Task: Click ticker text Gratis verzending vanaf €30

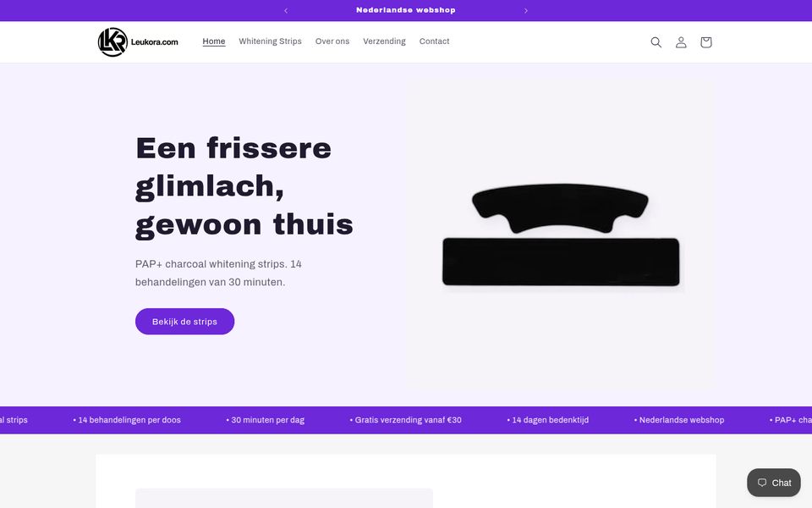Action: coord(405,420)
